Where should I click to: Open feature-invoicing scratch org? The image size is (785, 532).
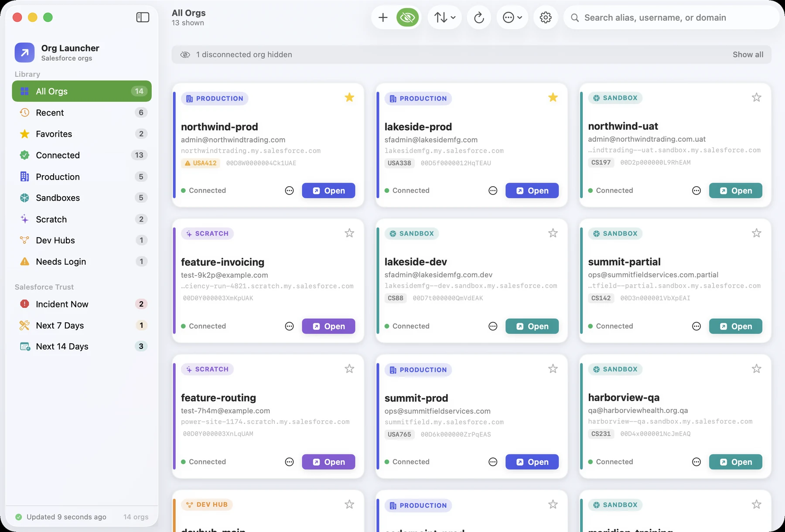click(328, 326)
